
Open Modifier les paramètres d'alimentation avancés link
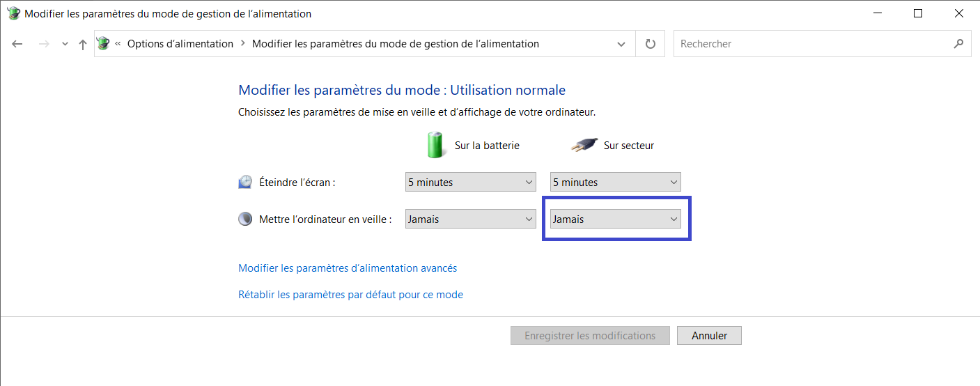click(348, 268)
